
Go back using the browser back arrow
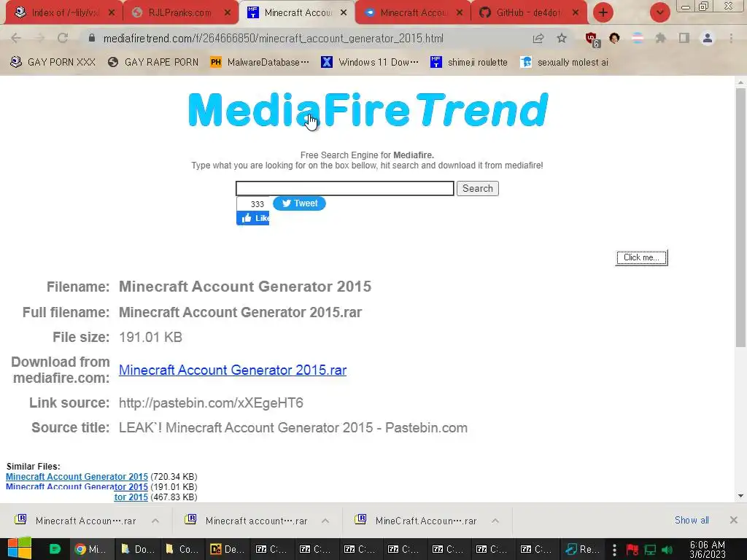tap(16, 38)
